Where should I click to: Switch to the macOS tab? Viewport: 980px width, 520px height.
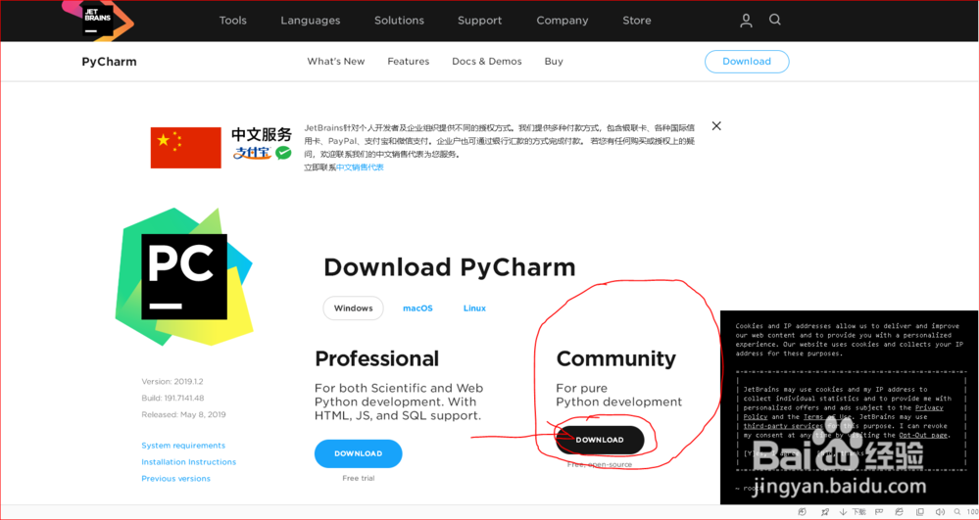(x=417, y=308)
